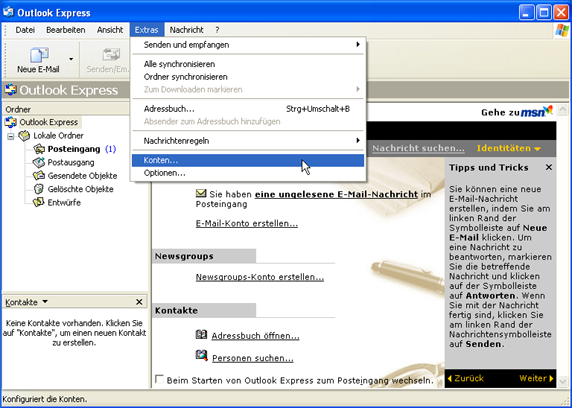Screen dimensions: 572x408
Task: Click Newsgroups-Konto erstellen... link
Action: pos(260,277)
